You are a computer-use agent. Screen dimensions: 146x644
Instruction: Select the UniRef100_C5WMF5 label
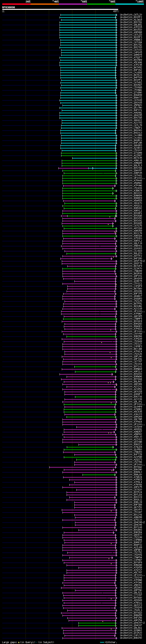131,319
